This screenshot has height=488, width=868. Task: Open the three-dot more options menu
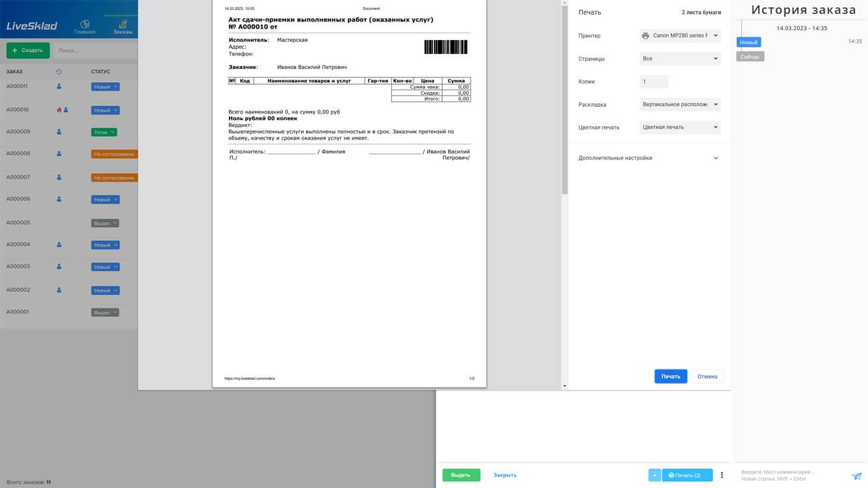coord(722,475)
